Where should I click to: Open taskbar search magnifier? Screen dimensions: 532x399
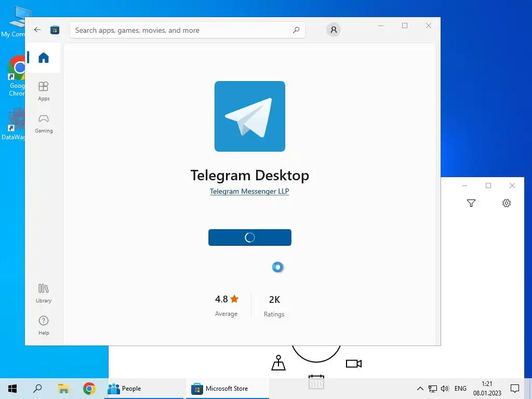tap(37, 389)
